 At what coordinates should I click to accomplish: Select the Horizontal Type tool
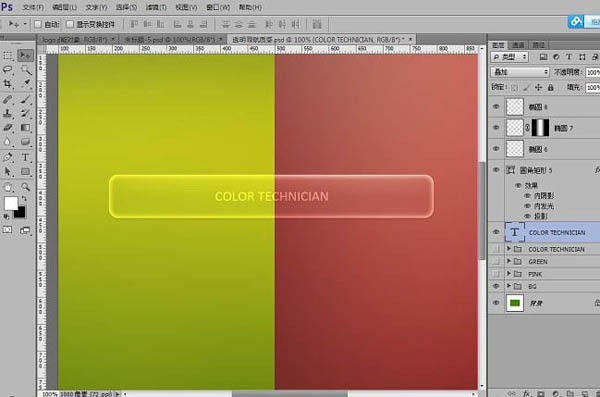[x=25, y=157]
